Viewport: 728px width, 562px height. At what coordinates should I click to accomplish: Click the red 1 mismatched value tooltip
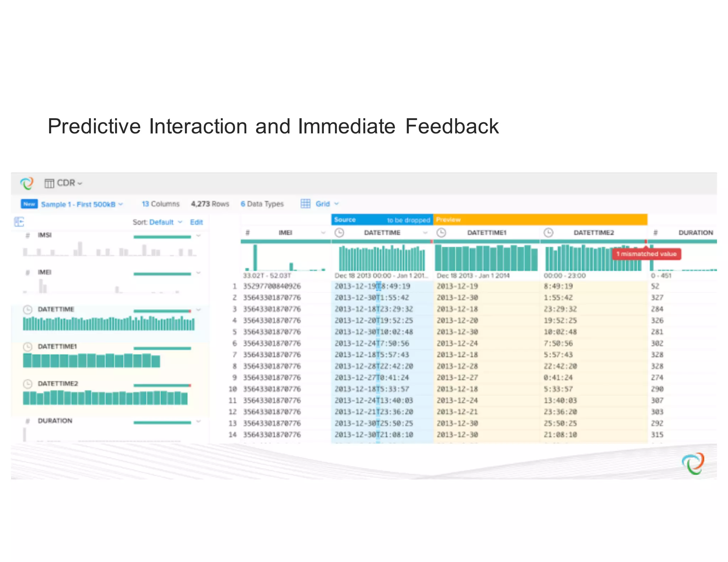[646, 254]
